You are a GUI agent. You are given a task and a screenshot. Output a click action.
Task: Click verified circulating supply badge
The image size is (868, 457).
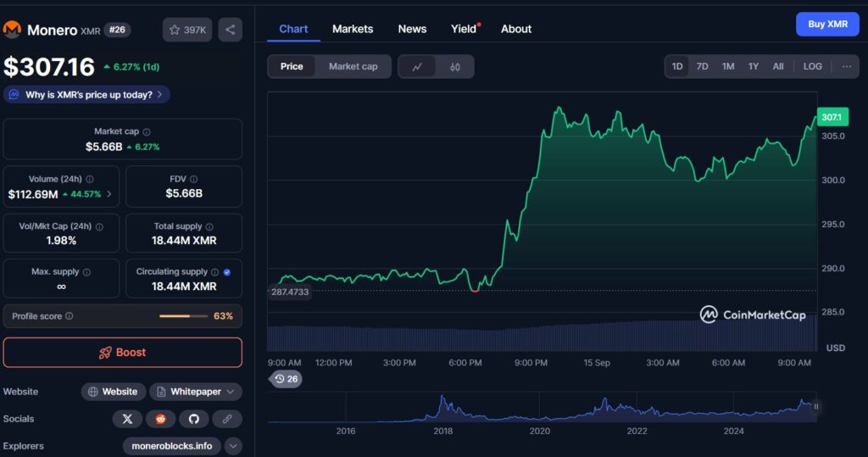(227, 272)
